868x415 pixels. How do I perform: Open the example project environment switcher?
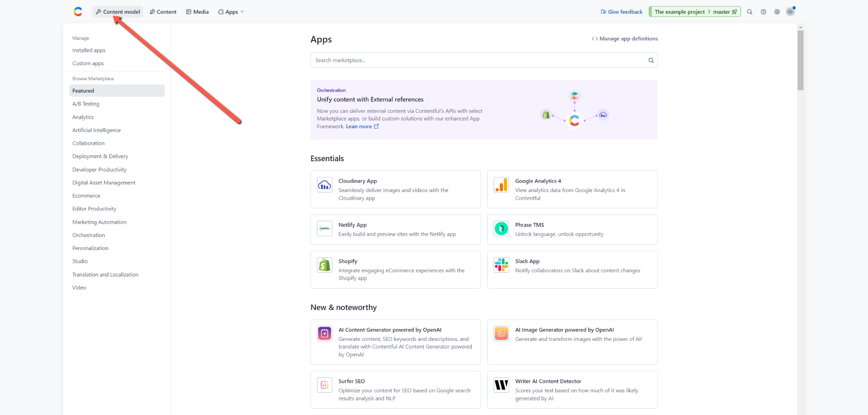pos(695,12)
